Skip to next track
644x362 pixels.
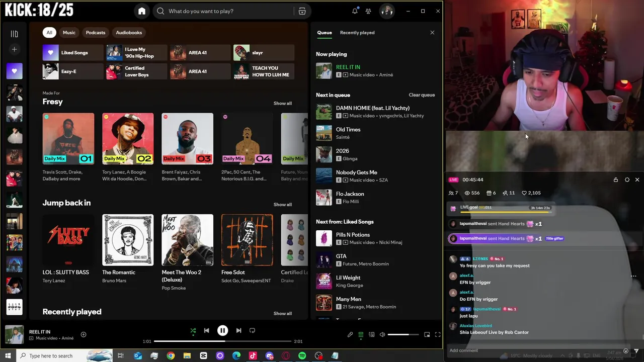[x=238, y=330]
